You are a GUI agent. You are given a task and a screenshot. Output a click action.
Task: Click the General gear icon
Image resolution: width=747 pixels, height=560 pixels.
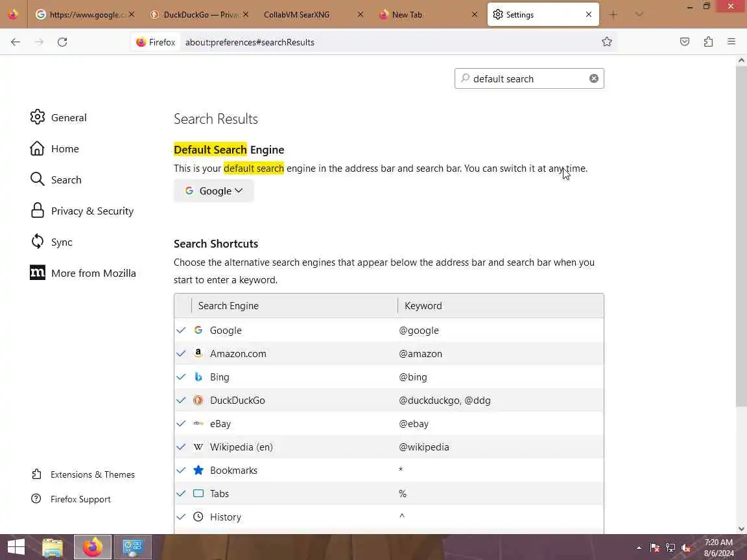coord(37,117)
